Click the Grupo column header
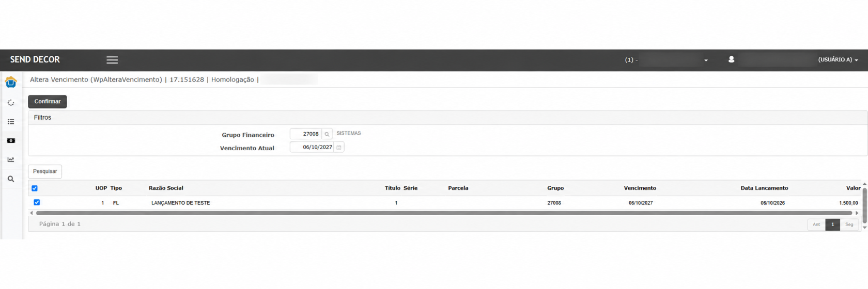Viewport: 868px width, 289px height. click(x=555, y=188)
